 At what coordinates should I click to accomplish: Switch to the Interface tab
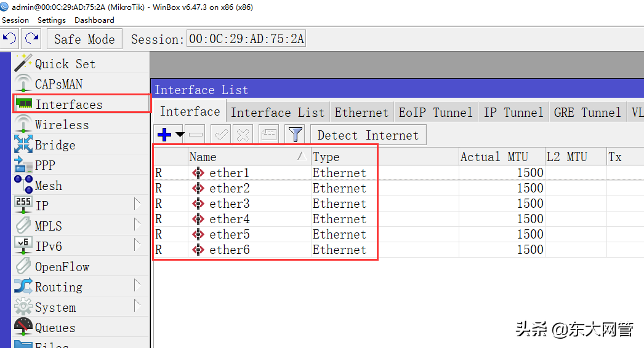(x=190, y=111)
